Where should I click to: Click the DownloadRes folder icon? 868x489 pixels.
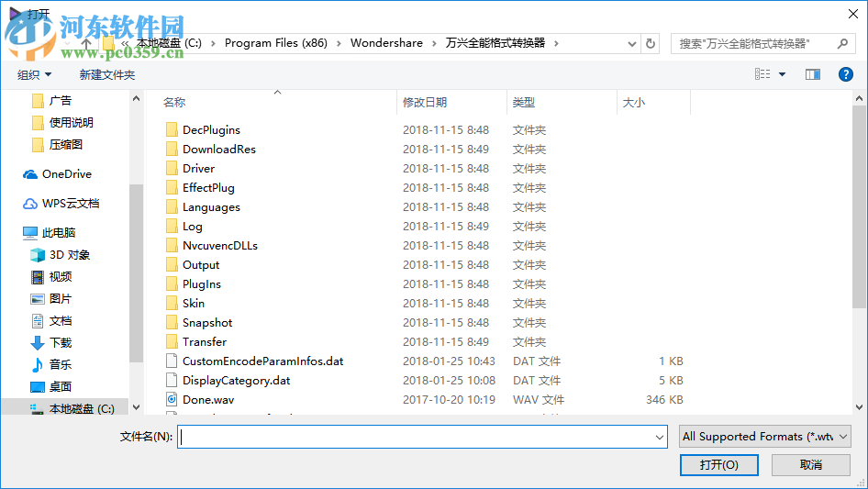[x=172, y=149]
